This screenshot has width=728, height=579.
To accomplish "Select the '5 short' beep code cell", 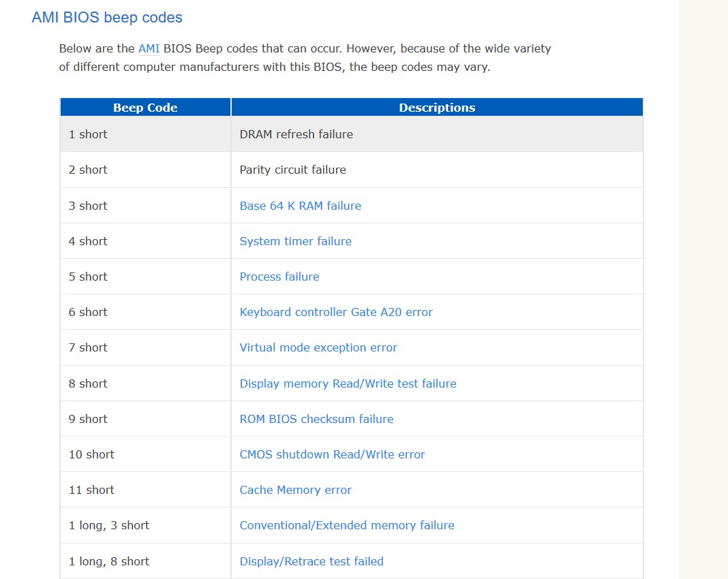I will pyautogui.click(x=145, y=277).
